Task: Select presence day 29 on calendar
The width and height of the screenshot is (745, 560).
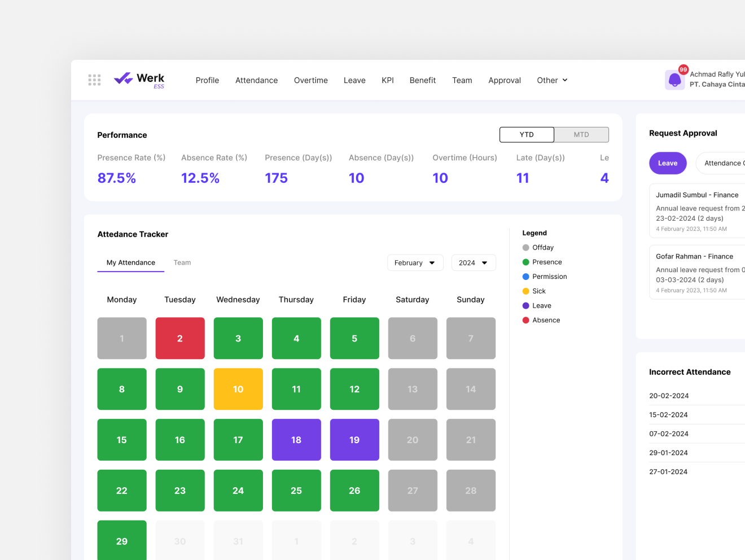Action: 122,540
